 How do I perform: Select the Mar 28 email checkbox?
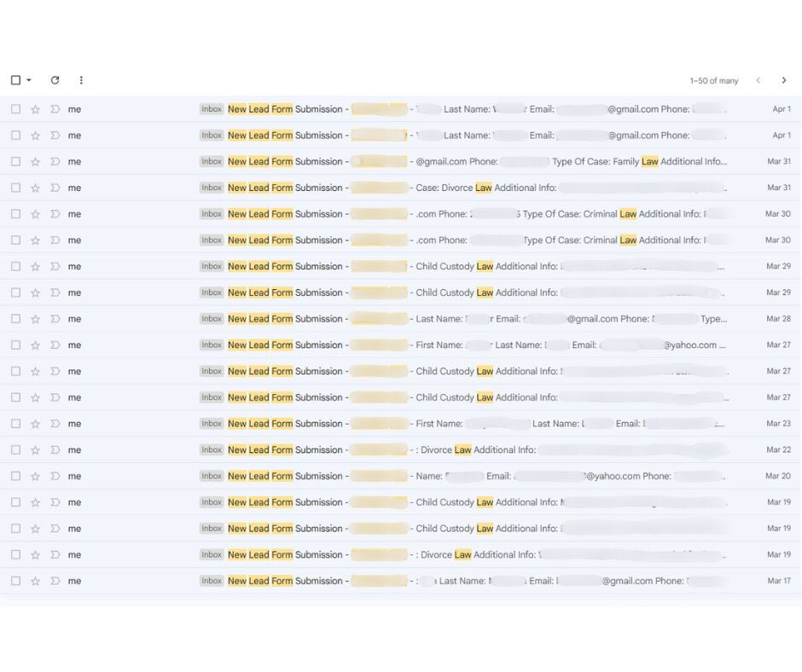click(x=16, y=319)
